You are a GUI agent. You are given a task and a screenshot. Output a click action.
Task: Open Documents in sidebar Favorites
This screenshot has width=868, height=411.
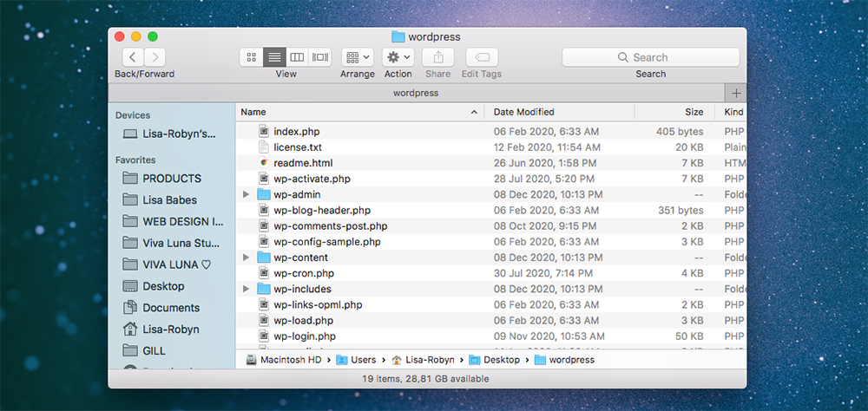(171, 308)
